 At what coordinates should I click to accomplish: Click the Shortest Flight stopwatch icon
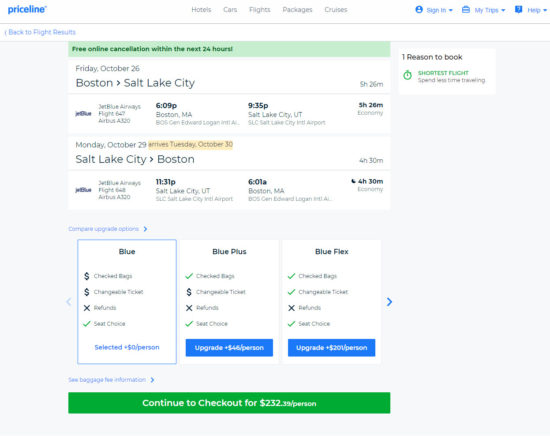pos(407,75)
